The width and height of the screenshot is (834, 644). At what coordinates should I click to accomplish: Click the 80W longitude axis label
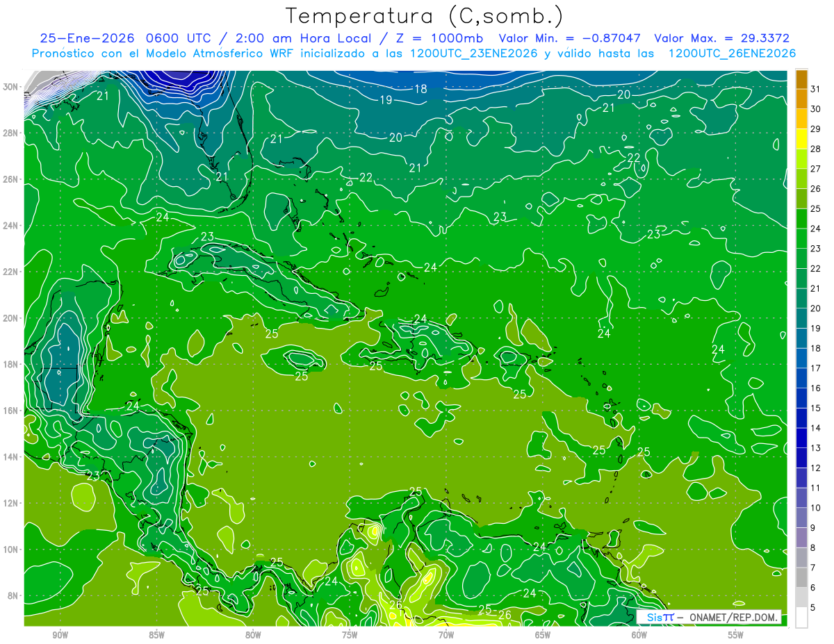253,635
